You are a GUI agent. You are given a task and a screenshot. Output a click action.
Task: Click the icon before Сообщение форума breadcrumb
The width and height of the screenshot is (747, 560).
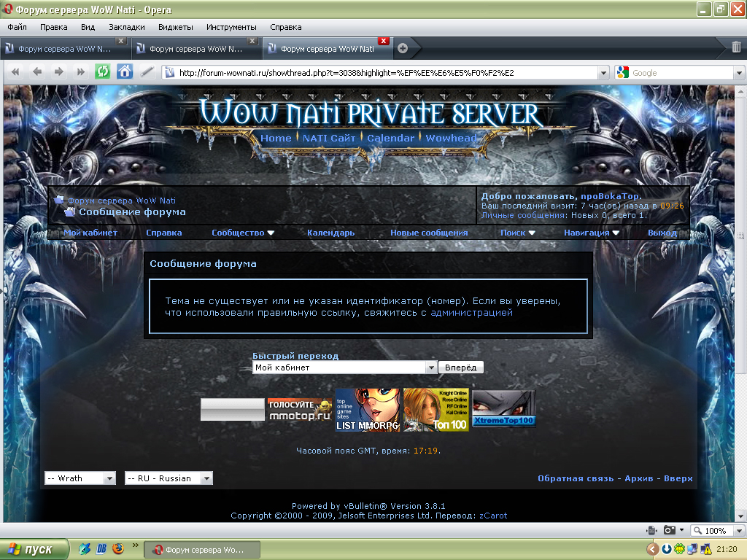click(x=70, y=212)
